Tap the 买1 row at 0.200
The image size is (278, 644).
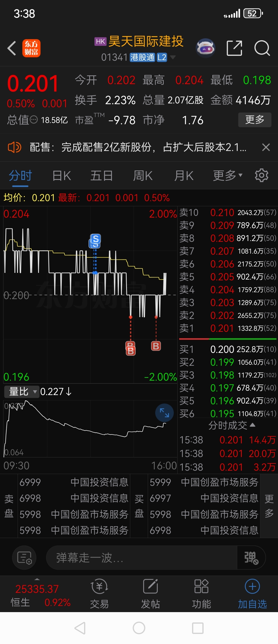[x=228, y=349]
